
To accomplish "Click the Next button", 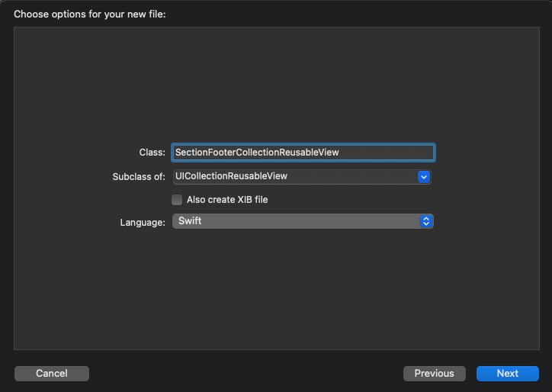I will (x=507, y=374).
